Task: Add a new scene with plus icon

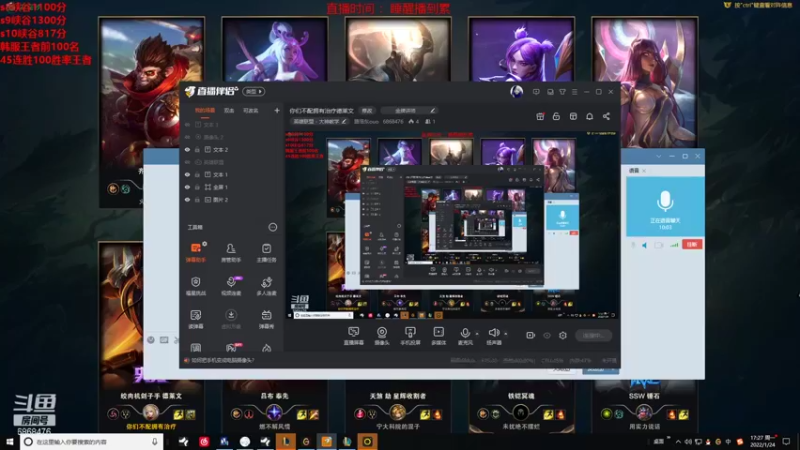Action: pos(277,110)
